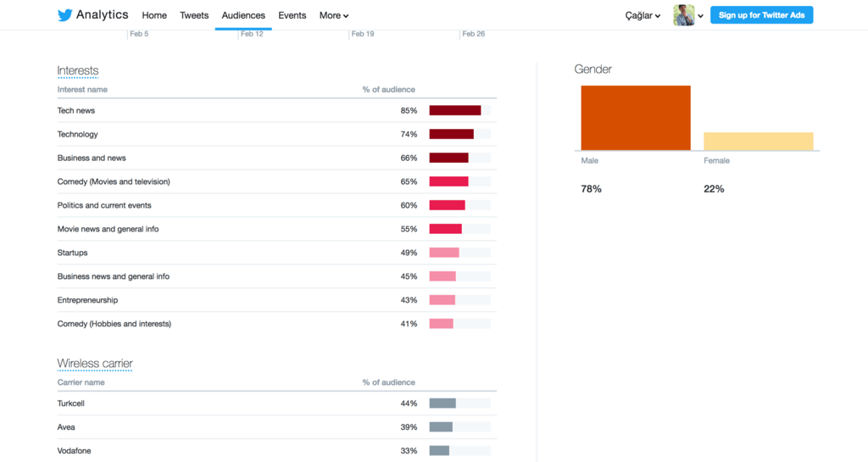Select the Audiences tab
Screen dimensions: 868x462
tap(243, 15)
